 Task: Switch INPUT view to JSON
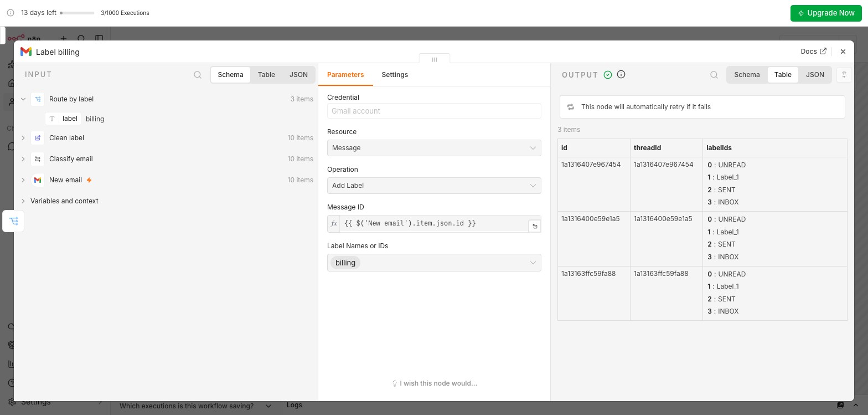[x=298, y=75]
